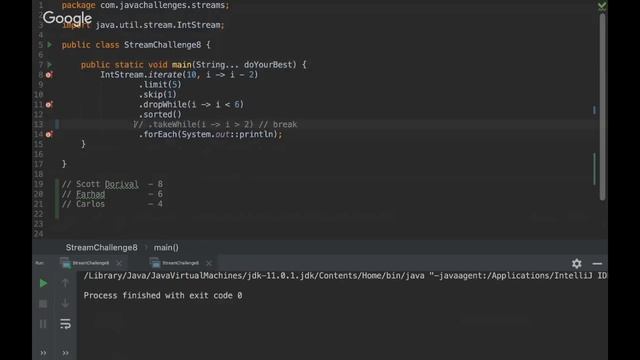Click the editor vertical scrollbar
The image size is (640, 360).
click(602, 106)
